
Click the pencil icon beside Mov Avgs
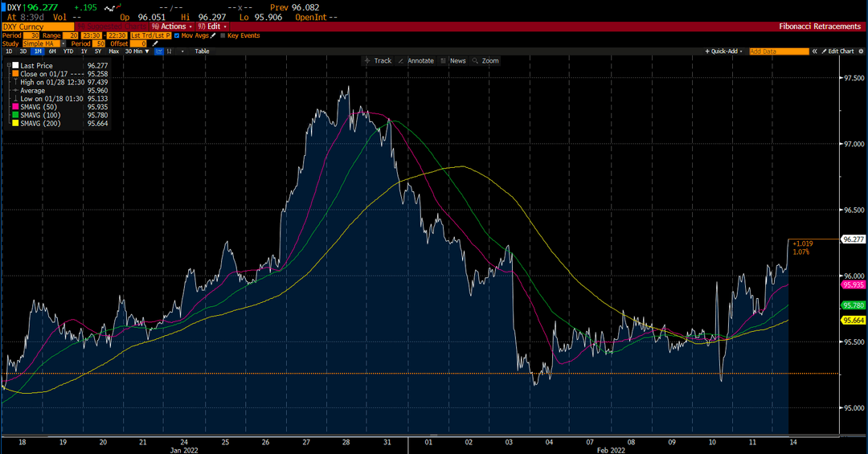(x=213, y=35)
